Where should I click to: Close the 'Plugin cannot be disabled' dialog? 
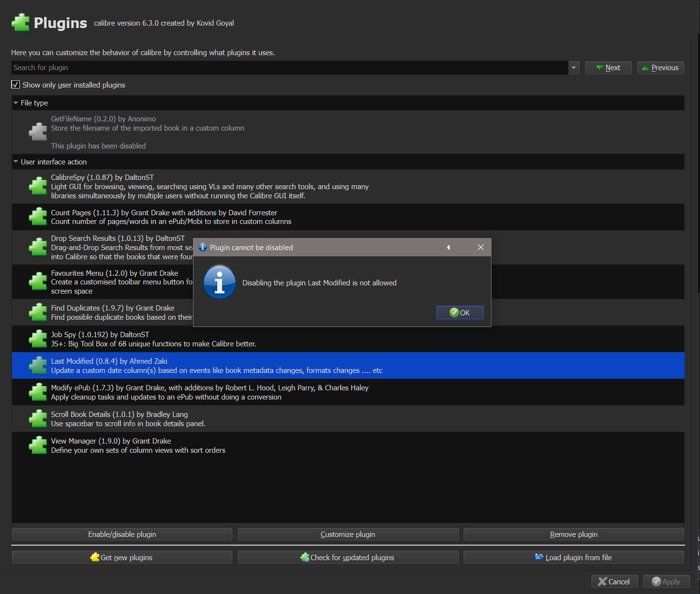pyautogui.click(x=481, y=247)
